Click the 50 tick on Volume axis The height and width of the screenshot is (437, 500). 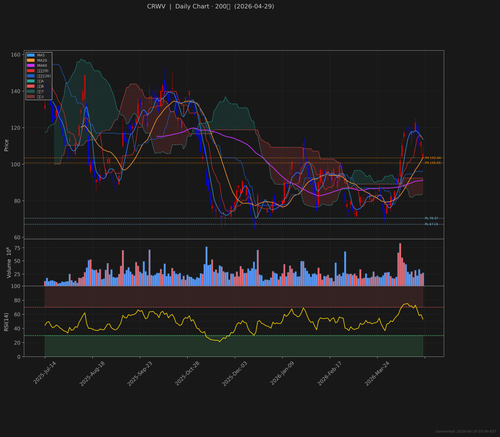point(17,261)
